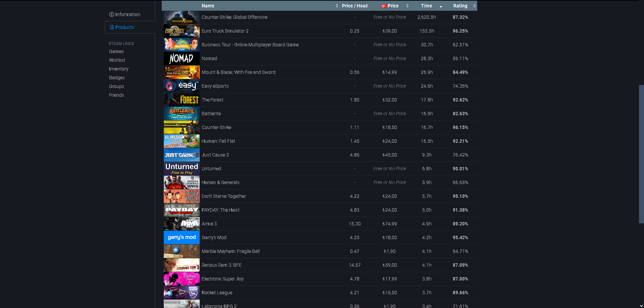644x308 pixels.
Task: Select Rocket League name text
Action: pyautogui.click(x=217, y=293)
